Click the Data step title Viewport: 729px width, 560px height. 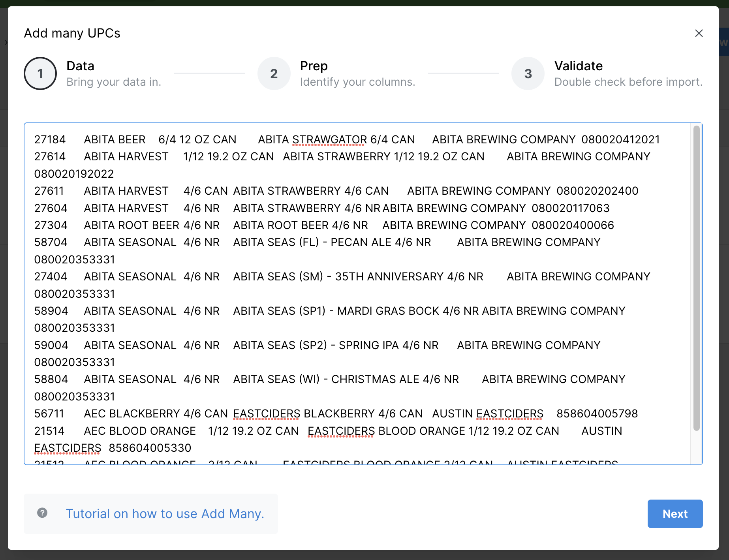[x=81, y=66]
